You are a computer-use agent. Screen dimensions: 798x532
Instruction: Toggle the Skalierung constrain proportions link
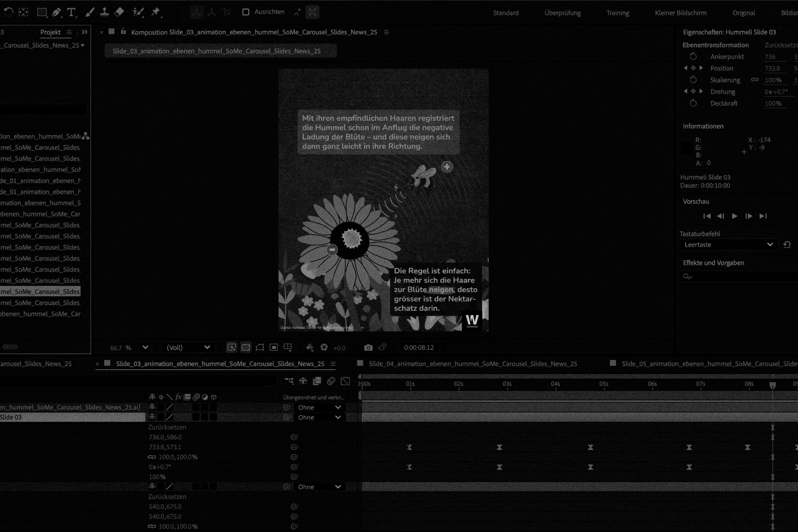[x=755, y=80]
